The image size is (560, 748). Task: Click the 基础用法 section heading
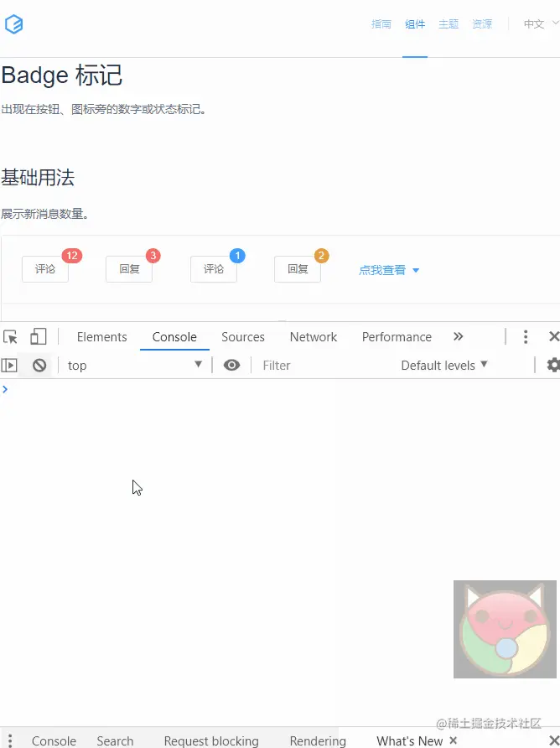(x=38, y=178)
